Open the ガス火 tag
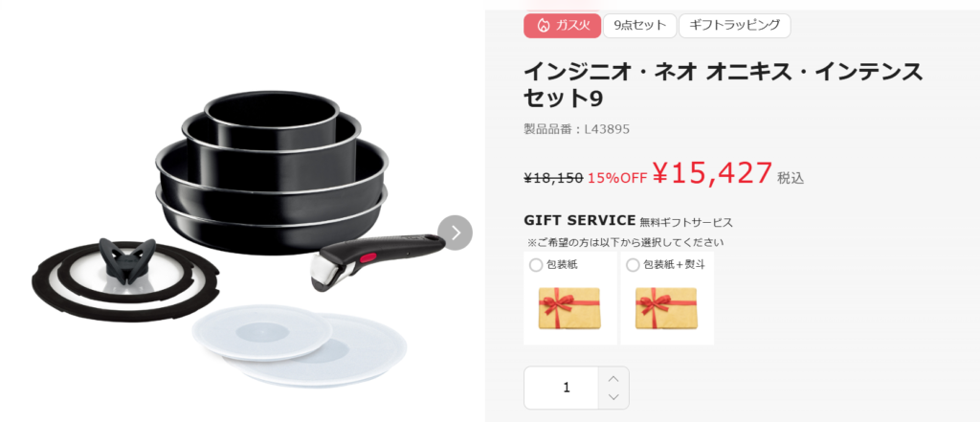The width and height of the screenshot is (980, 422). (x=563, y=26)
